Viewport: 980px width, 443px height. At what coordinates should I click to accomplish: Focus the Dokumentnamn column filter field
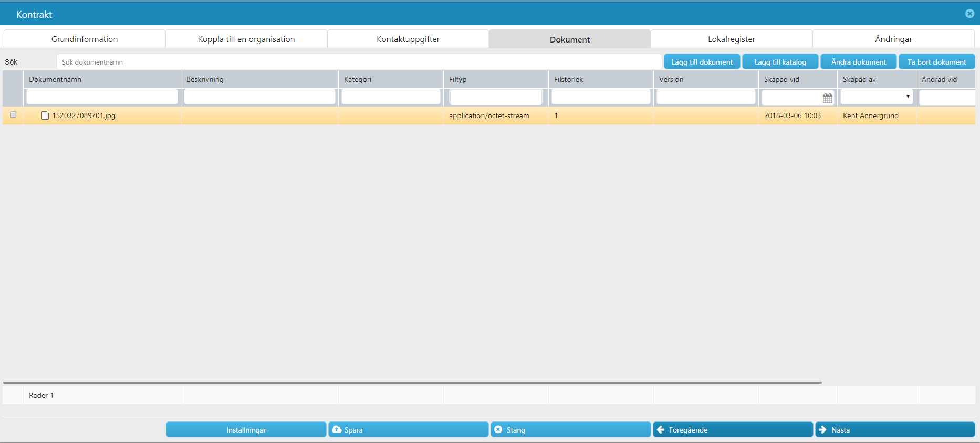[x=102, y=97]
